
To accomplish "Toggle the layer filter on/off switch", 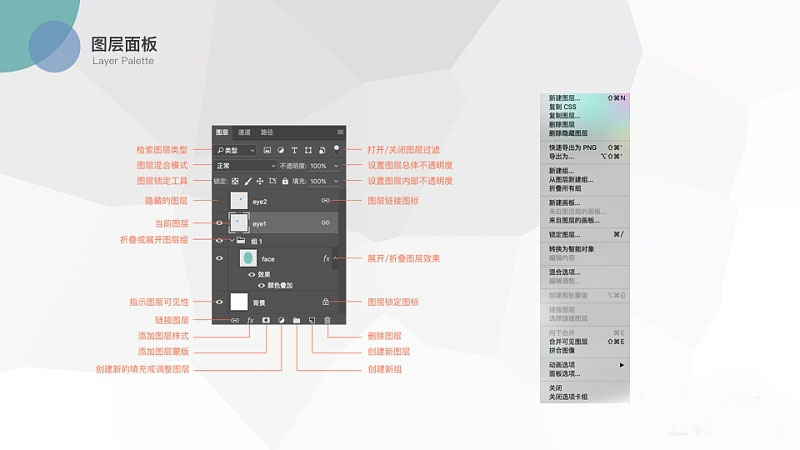I will point(337,148).
